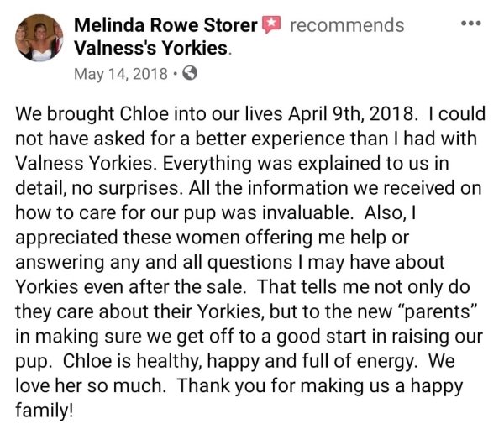Open Melinda Rowe Storer's profile name link
The width and height of the screenshot is (504, 429).
165,25
